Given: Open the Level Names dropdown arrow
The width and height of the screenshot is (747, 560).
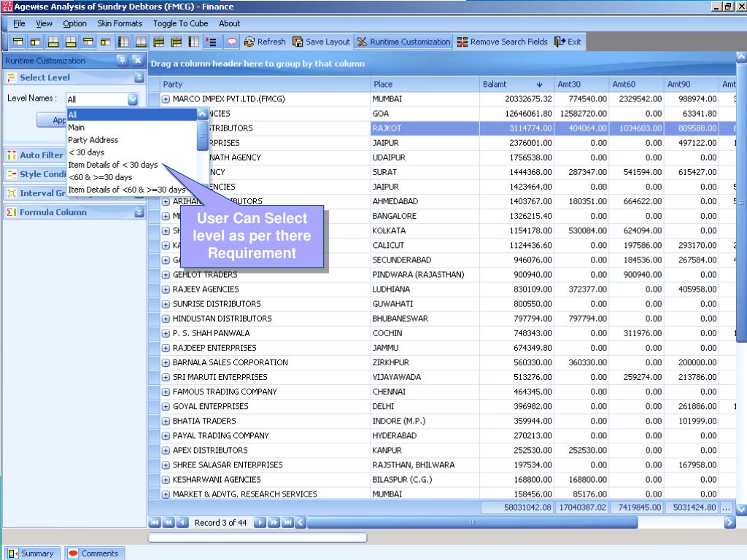Looking at the screenshot, I should (133, 99).
